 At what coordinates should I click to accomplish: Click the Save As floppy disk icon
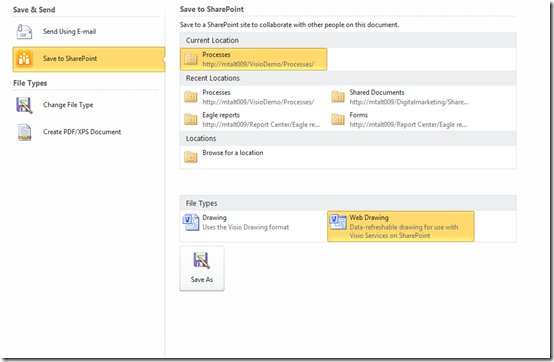pyautogui.click(x=202, y=261)
